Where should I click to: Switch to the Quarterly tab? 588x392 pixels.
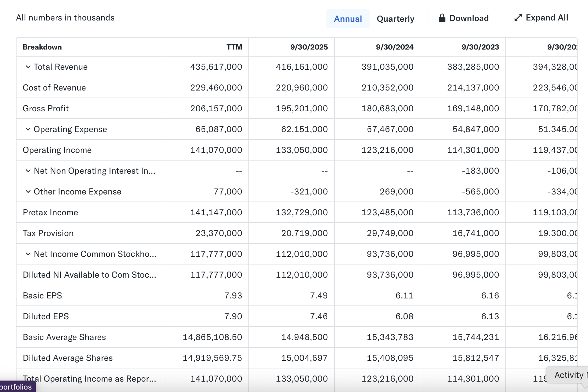tap(395, 19)
